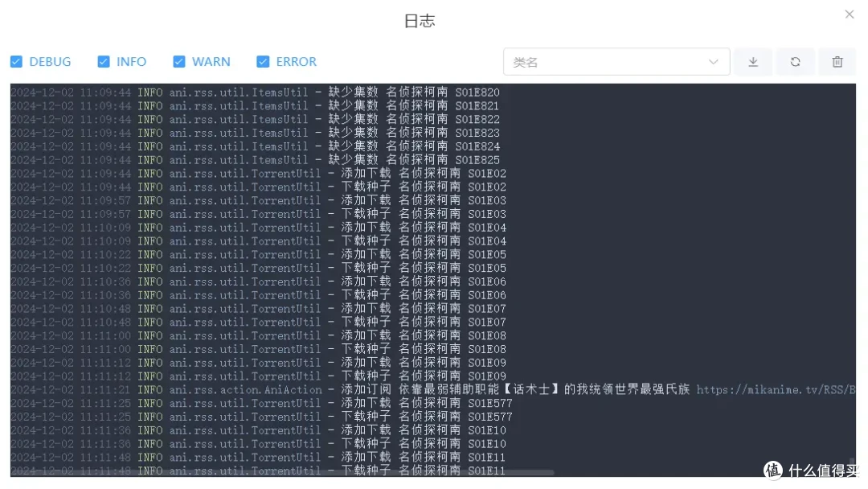Click the horizontal scrollbar of log panel

282,473
